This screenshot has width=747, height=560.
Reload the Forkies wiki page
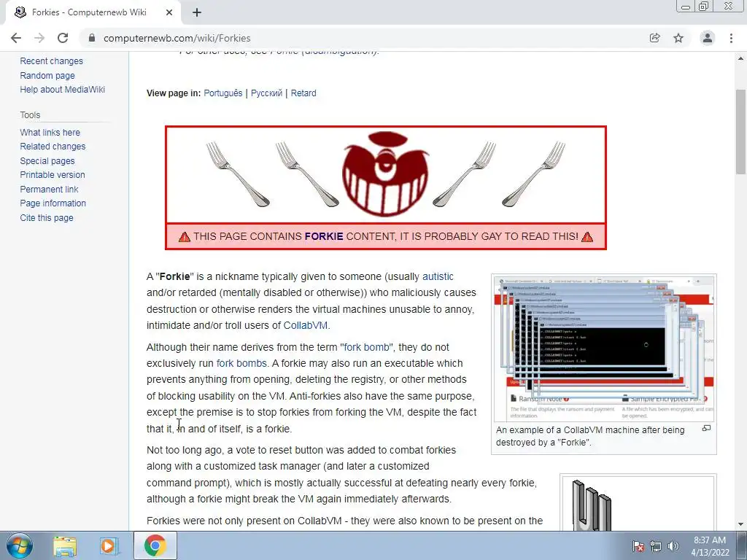point(63,38)
